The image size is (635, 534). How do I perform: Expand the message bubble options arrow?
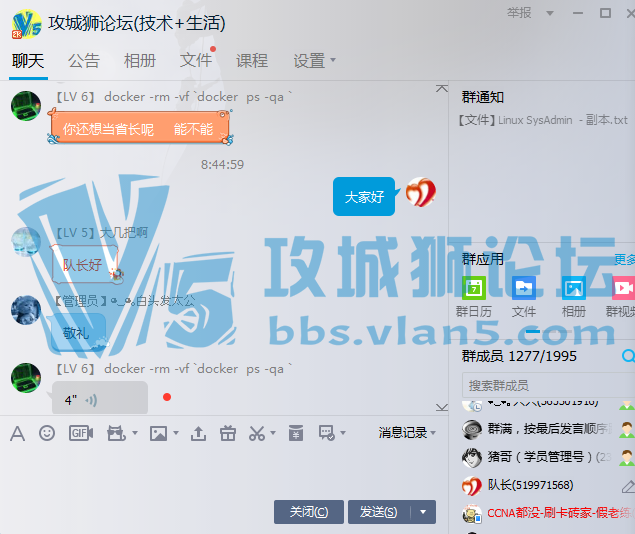[x=343, y=433]
